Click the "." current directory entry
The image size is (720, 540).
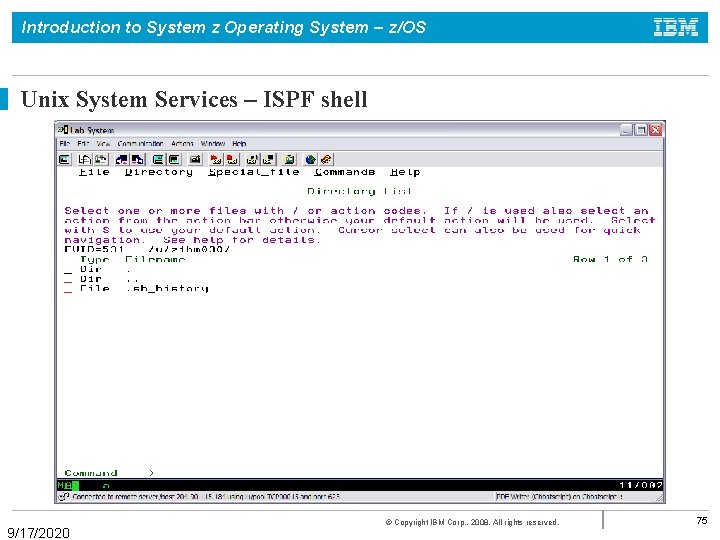point(129,270)
